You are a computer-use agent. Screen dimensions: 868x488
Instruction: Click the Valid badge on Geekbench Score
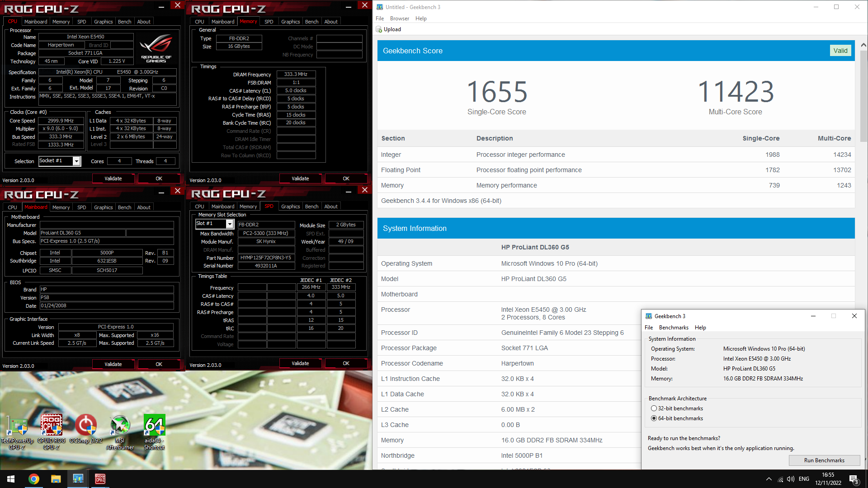840,51
